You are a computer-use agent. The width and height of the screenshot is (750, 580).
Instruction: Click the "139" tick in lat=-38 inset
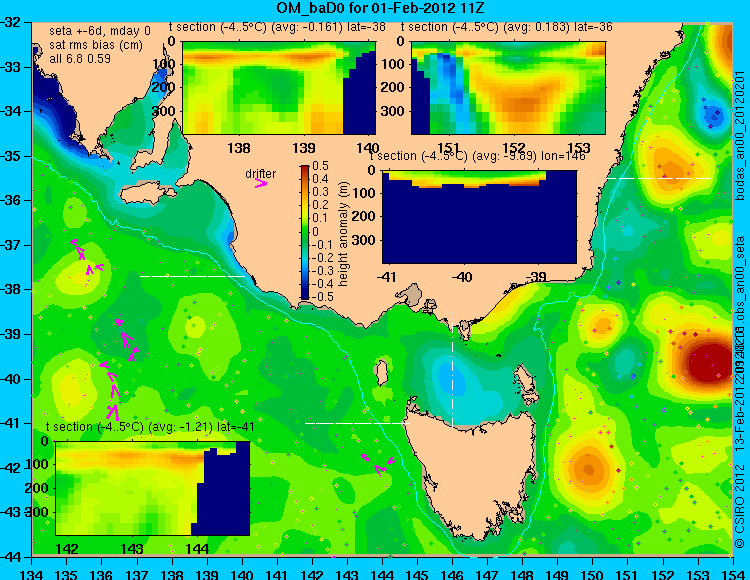click(x=304, y=148)
